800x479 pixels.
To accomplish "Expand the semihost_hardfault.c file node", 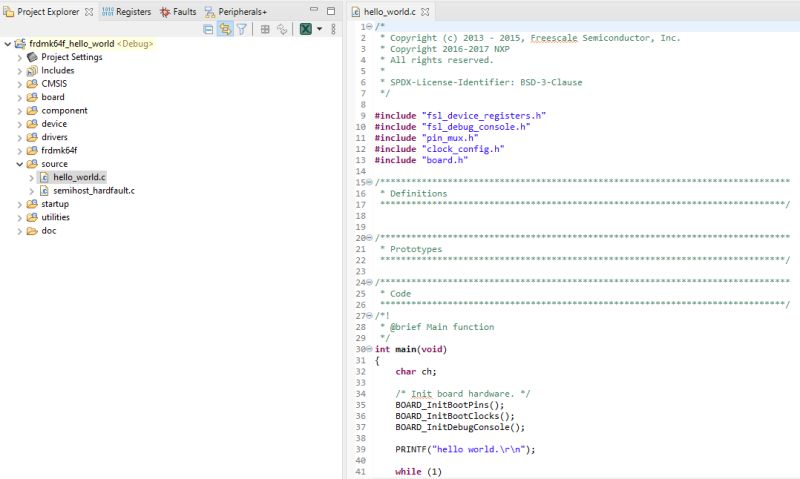I will (31, 191).
